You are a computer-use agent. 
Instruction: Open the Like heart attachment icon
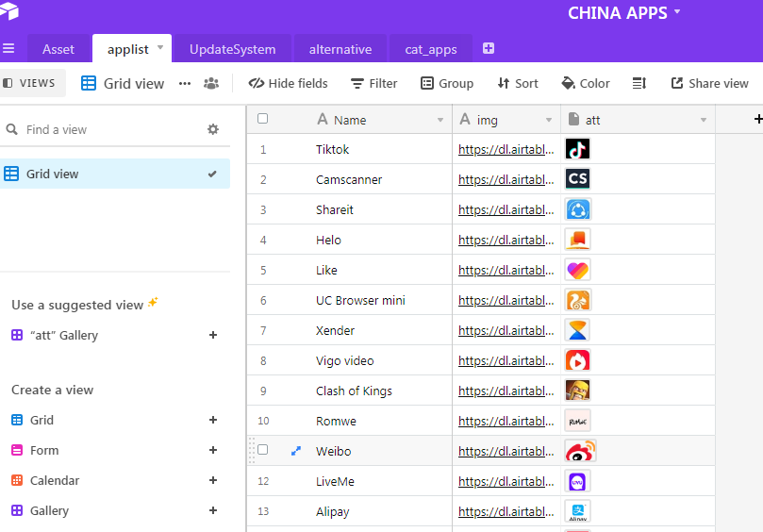[x=577, y=270]
